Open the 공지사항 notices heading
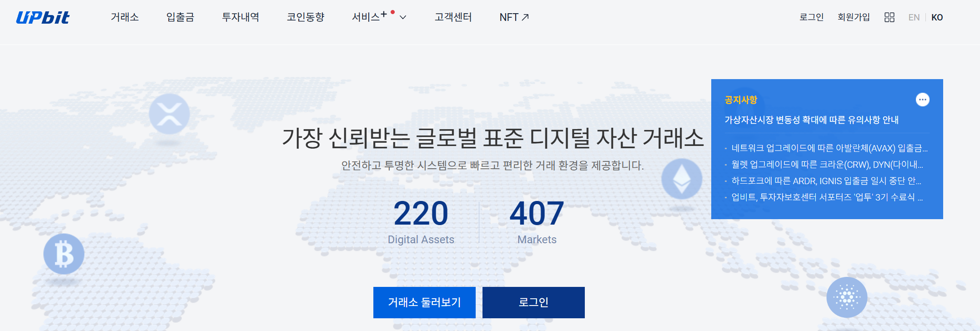The image size is (980, 331). [741, 100]
